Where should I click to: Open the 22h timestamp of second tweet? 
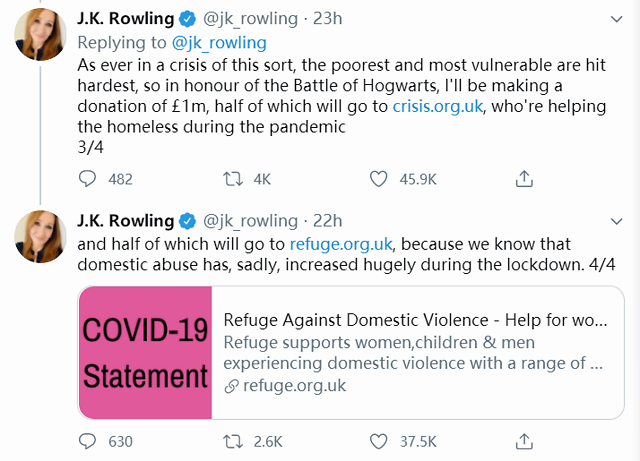pos(327,220)
